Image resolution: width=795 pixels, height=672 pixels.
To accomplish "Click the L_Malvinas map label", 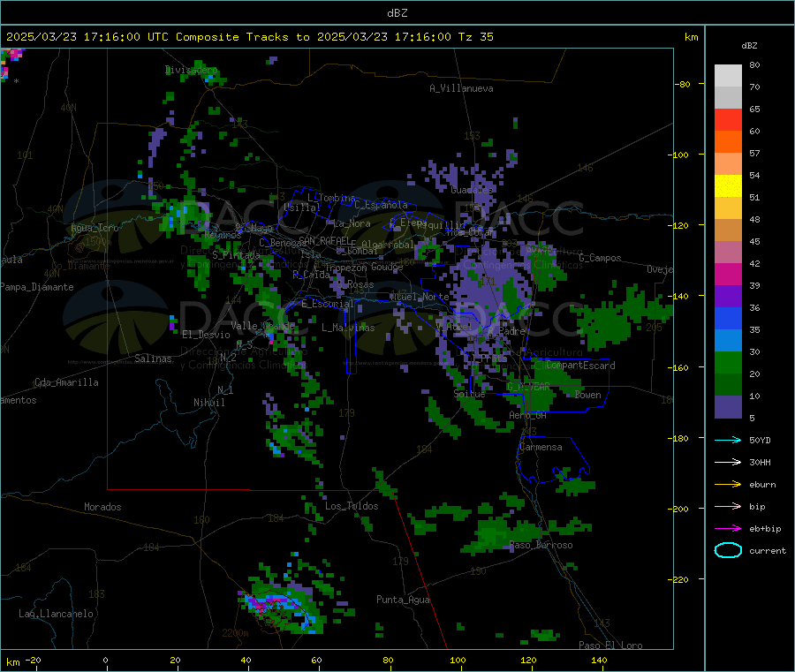I will coord(348,328).
